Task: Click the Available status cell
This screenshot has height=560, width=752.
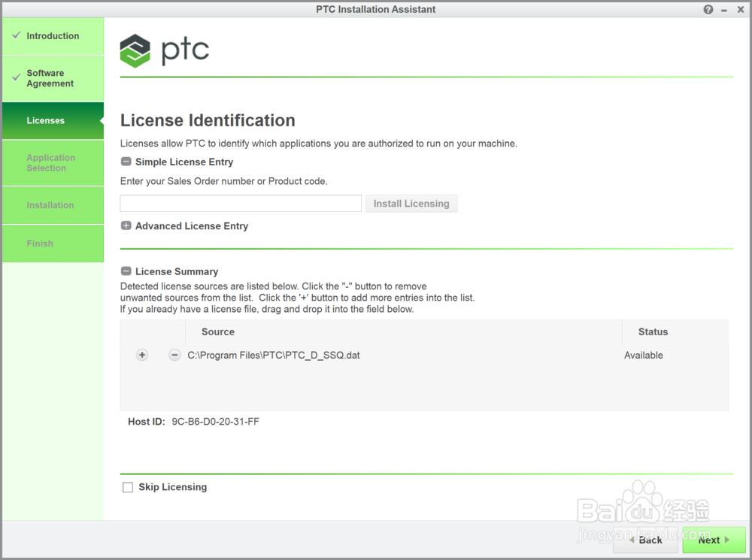Action: pos(644,356)
